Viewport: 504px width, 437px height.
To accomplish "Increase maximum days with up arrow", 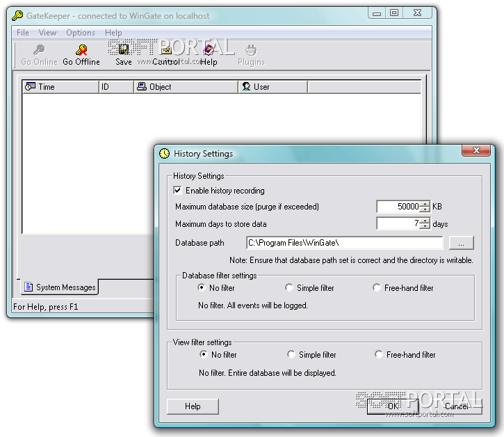I will [425, 221].
